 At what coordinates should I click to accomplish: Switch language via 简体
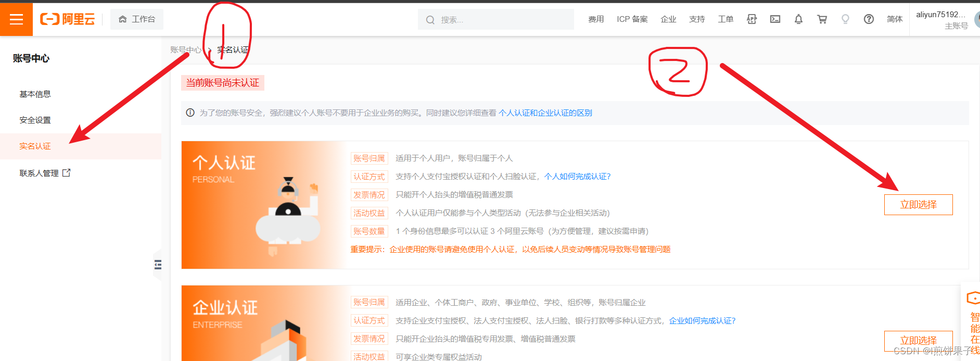coord(895,19)
